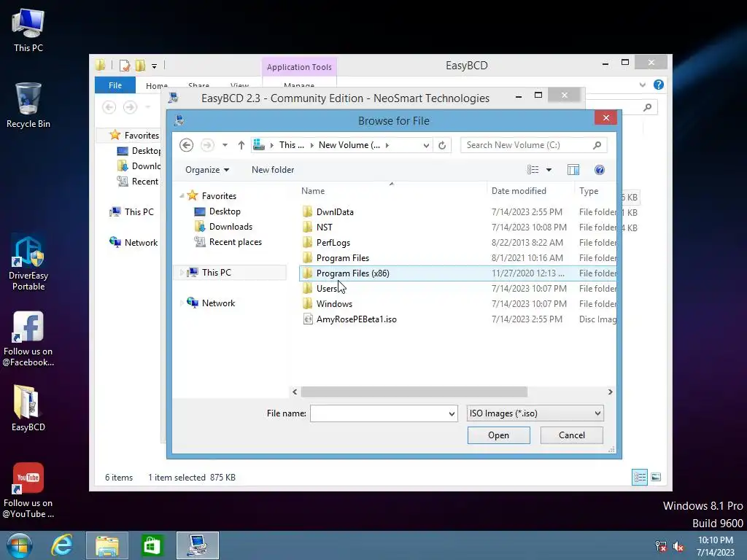Go up one folder level in dialog
The width and height of the screenshot is (747, 560).
pyautogui.click(x=241, y=145)
